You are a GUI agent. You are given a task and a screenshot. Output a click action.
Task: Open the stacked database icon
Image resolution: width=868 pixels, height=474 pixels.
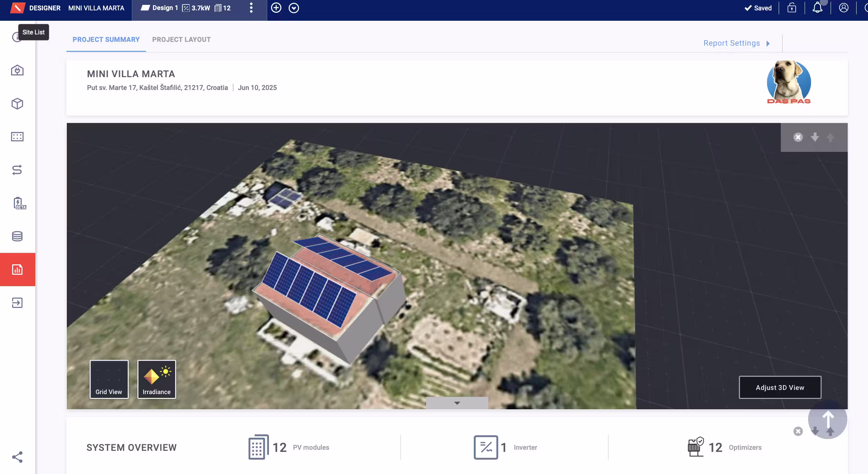pos(17,236)
